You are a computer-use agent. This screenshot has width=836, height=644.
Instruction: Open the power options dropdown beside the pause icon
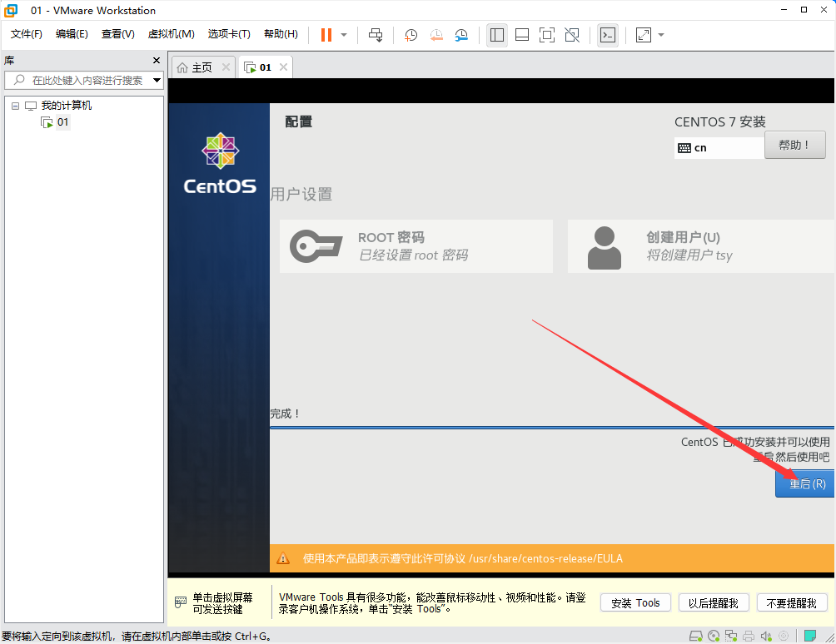pos(344,35)
